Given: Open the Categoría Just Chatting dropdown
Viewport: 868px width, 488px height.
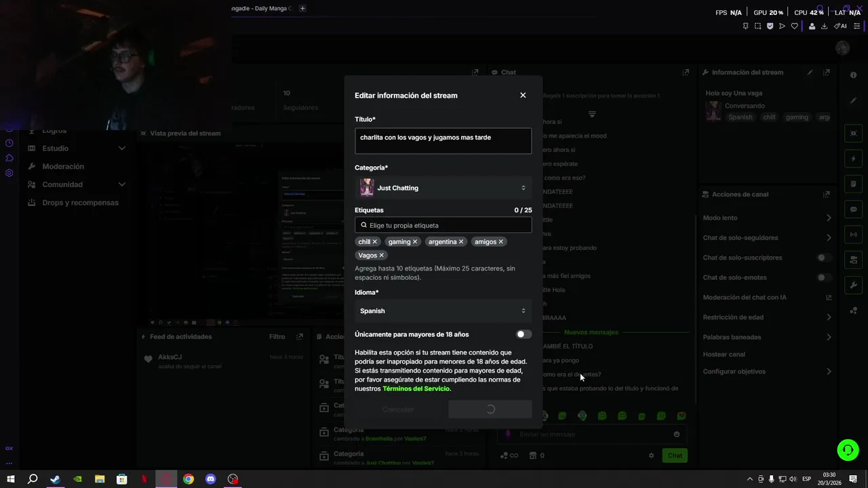Looking at the screenshot, I should [x=443, y=188].
